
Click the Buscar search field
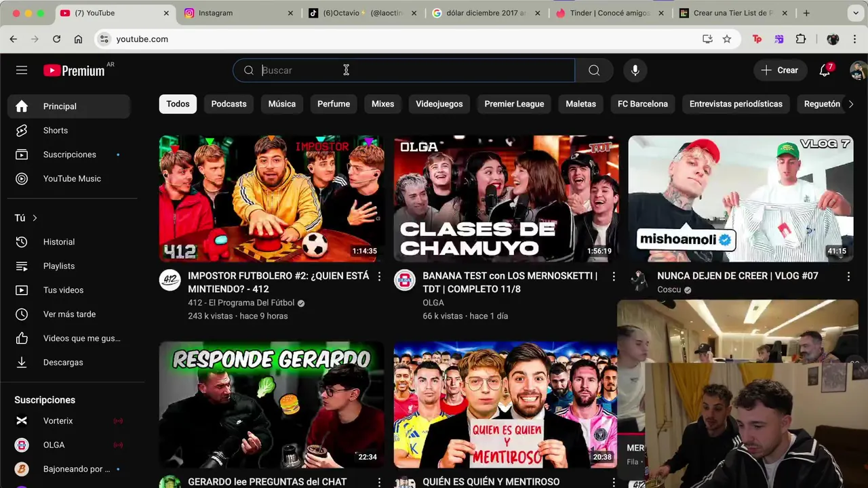(x=404, y=70)
